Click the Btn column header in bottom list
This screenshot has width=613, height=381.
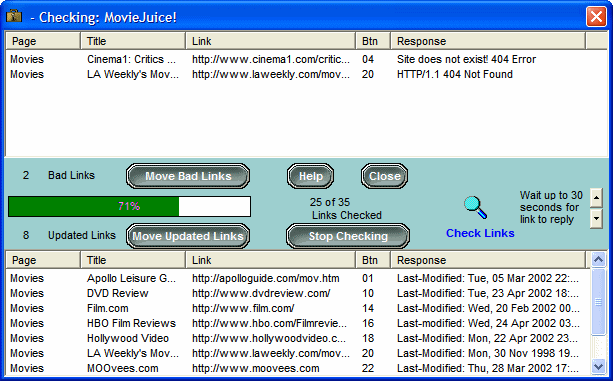[x=373, y=260]
